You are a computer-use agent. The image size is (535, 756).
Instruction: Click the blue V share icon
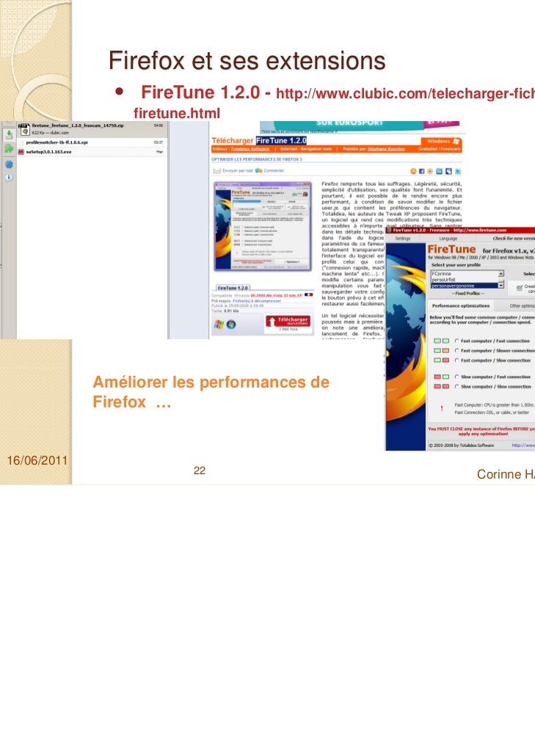coord(448,171)
